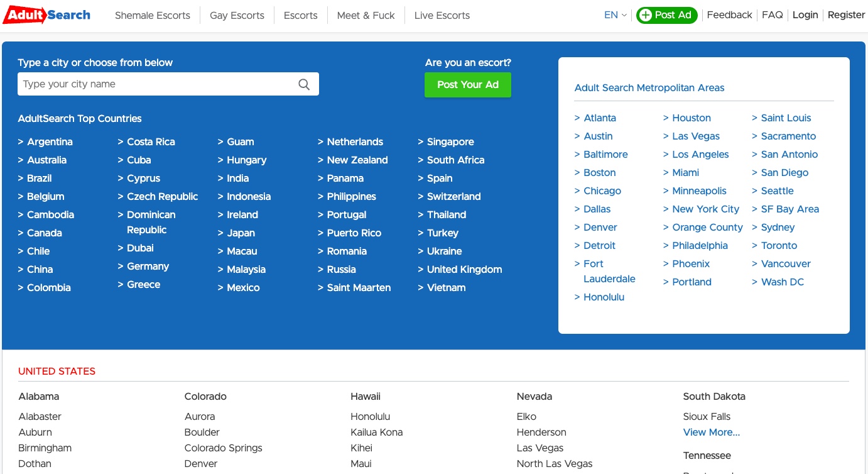Viewport: 868px width, 474px height.
Task: Click Colorado Springs city link
Action: 224,448
